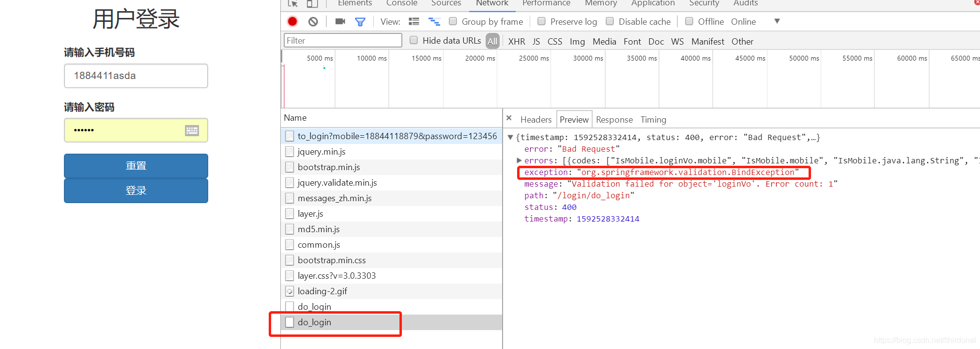Select the layer.js request
980x349 pixels.
click(391, 214)
